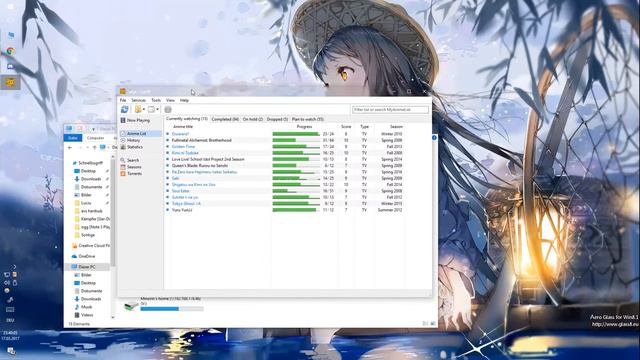Click the status dot beside Fullmetal Alchemist: Brotherhood

point(167,140)
